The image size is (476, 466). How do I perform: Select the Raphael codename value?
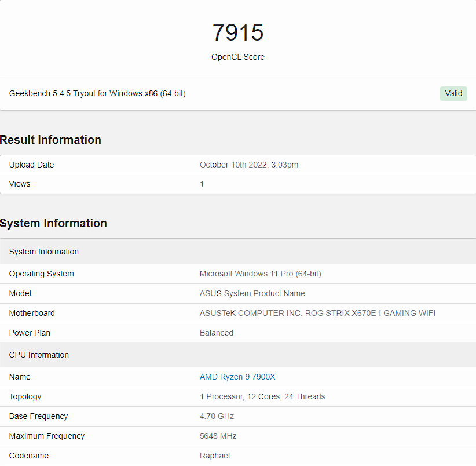215,456
